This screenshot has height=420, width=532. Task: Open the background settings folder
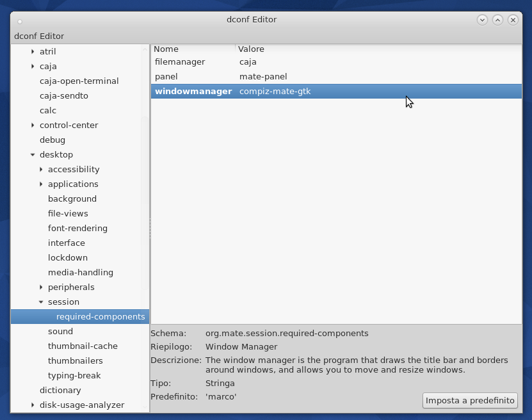coord(72,199)
